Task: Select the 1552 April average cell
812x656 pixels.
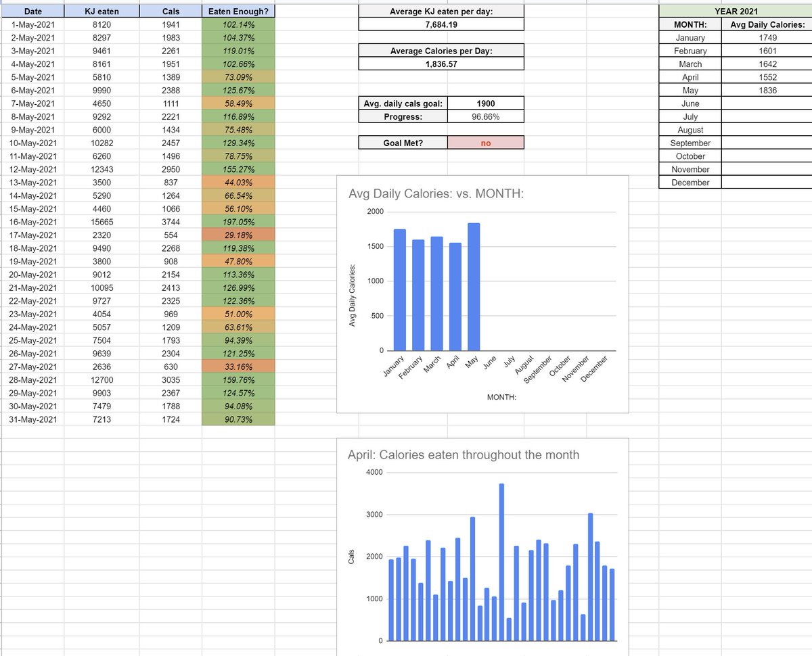Action: (767, 77)
